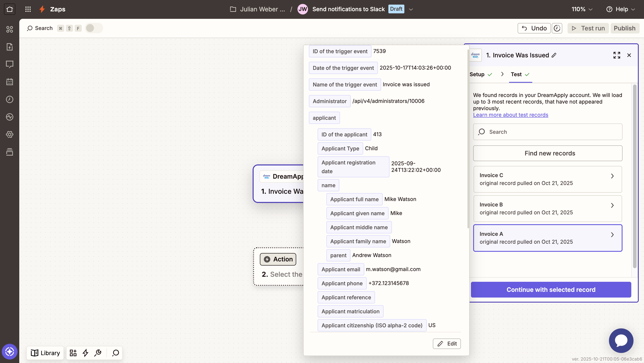Click the Zaps lightning bolt logo
Viewport: 644px width, 363px height.
pyautogui.click(x=42, y=9)
